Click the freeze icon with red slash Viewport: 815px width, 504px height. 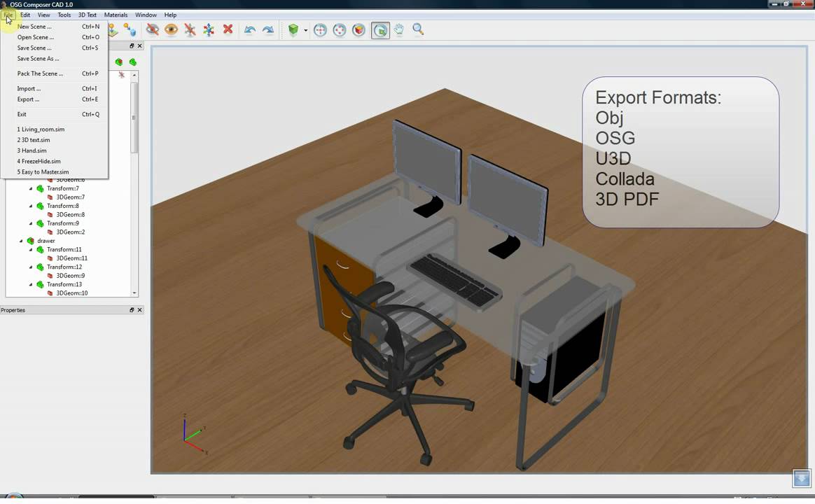[190, 29]
